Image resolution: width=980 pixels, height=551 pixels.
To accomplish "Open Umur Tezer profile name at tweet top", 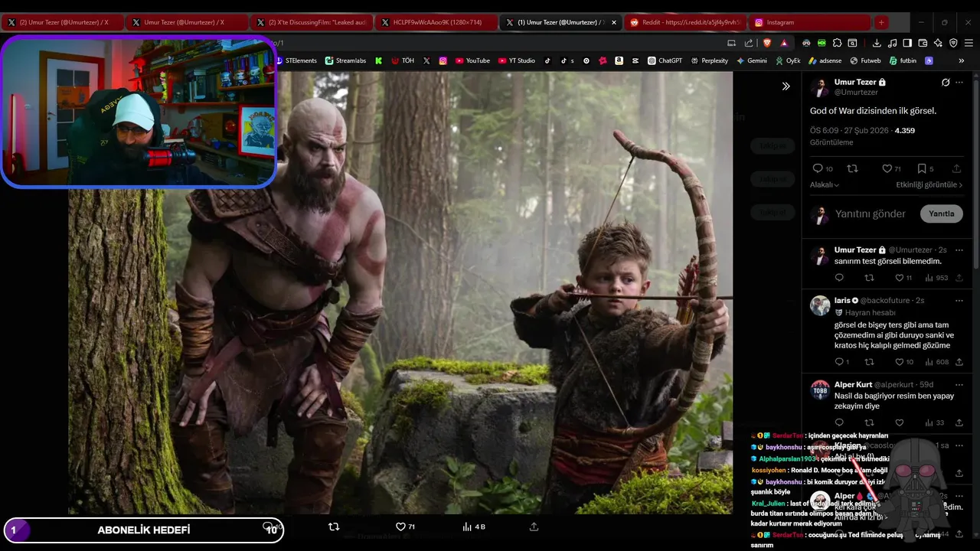I will 855,82.
